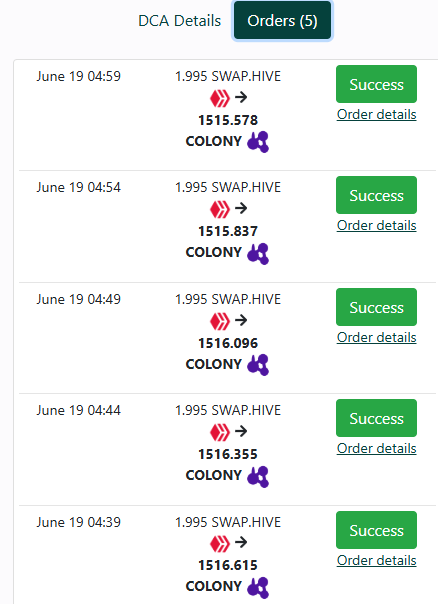Click the Success button for the 04:59 order
This screenshot has height=604, width=438.
(x=376, y=84)
